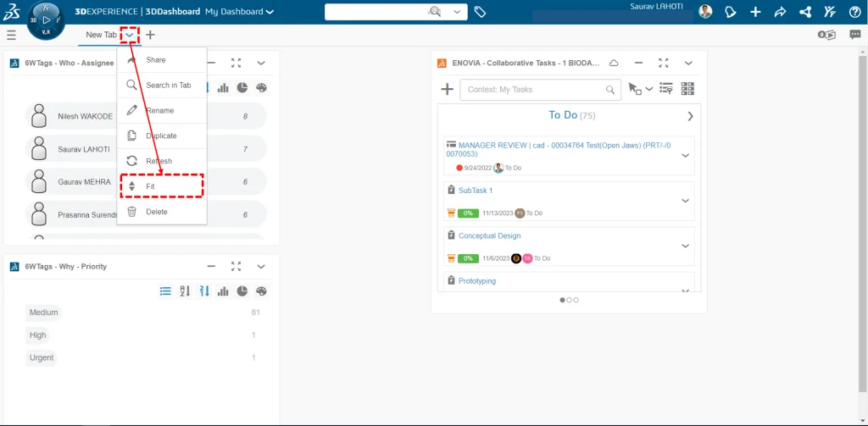Choose Delete in the tab menu

pyautogui.click(x=156, y=212)
